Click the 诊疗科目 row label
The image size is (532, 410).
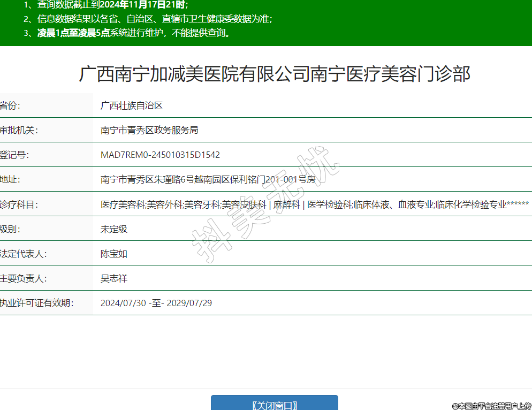coord(19,204)
